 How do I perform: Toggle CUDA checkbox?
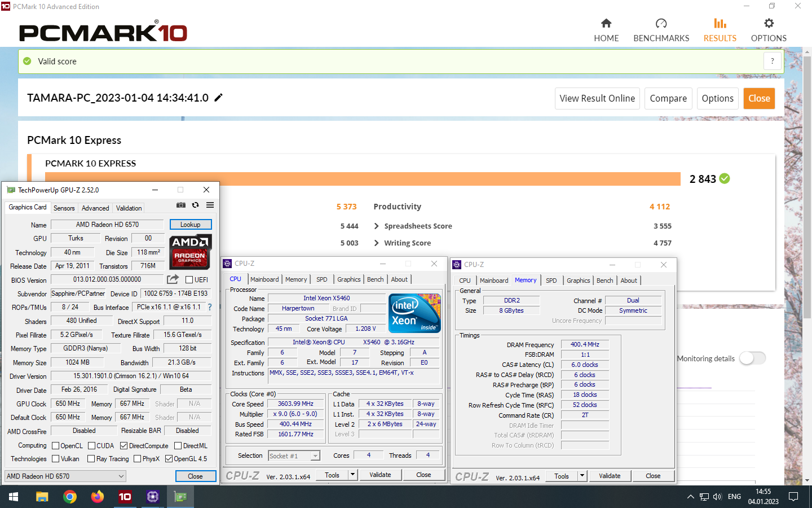pyautogui.click(x=91, y=445)
